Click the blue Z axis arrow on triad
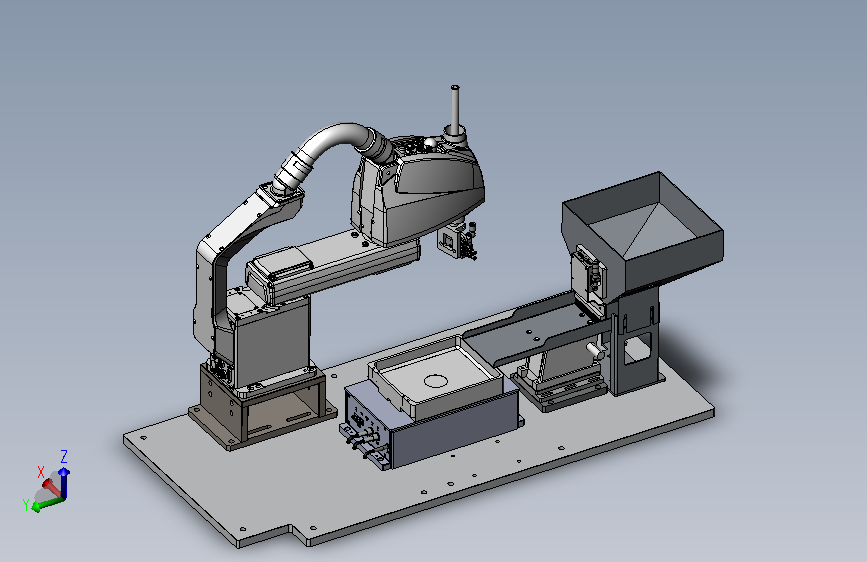The image size is (867, 562). (64, 482)
